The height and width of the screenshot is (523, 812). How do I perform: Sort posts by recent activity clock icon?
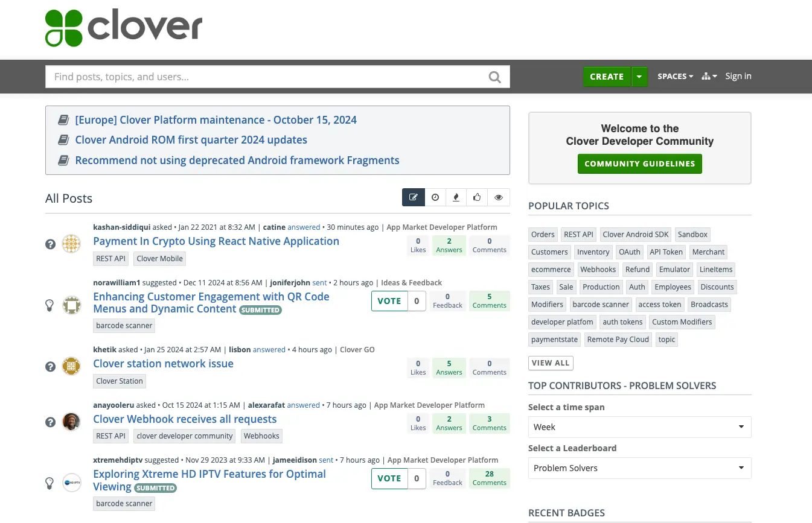(x=435, y=197)
